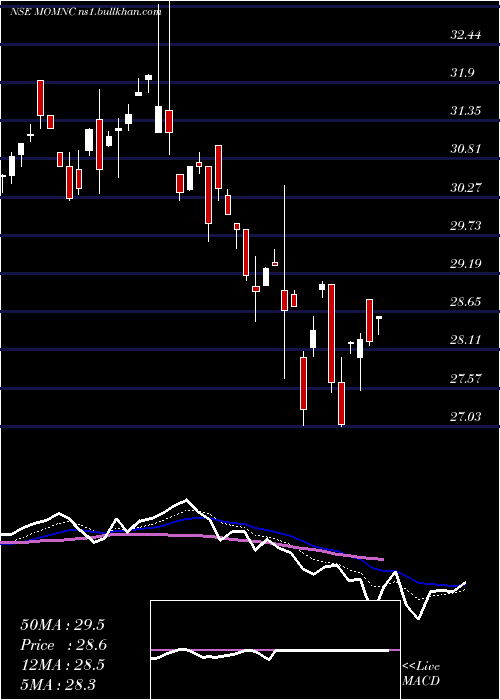Click the 50MA : 29.5 readout

click(x=62, y=625)
